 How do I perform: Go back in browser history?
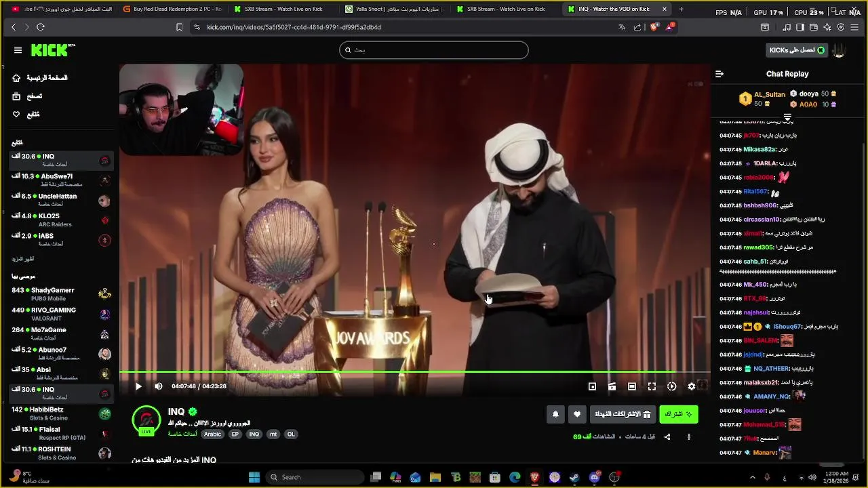(14, 27)
